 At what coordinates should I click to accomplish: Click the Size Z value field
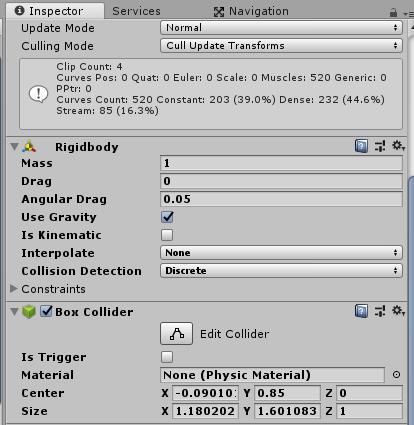(x=369, y=411)
